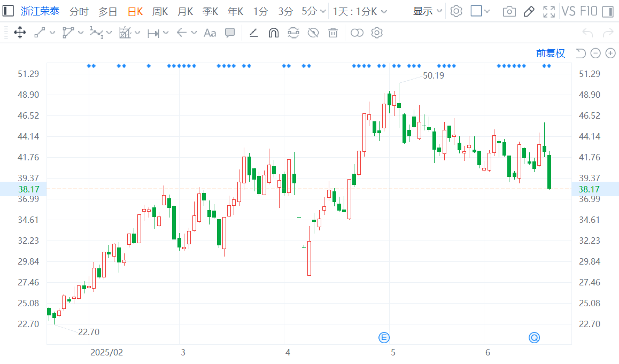This screenshot has height=364, width=619.
Task: Click the 22.70 low price callout label
Action: pos(89,332)
